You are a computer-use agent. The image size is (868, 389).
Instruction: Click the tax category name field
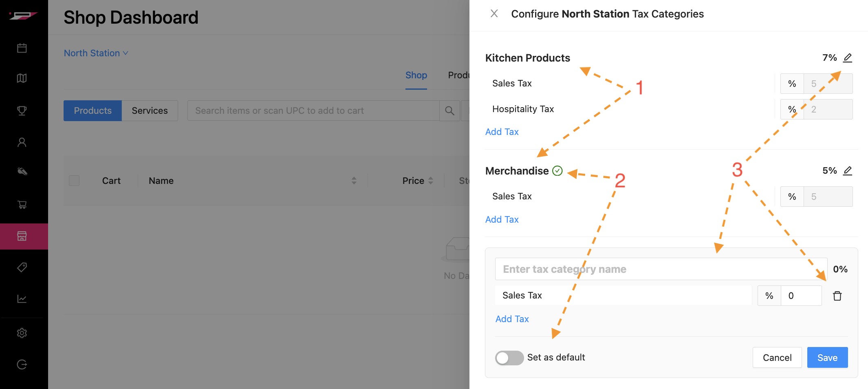661,269
